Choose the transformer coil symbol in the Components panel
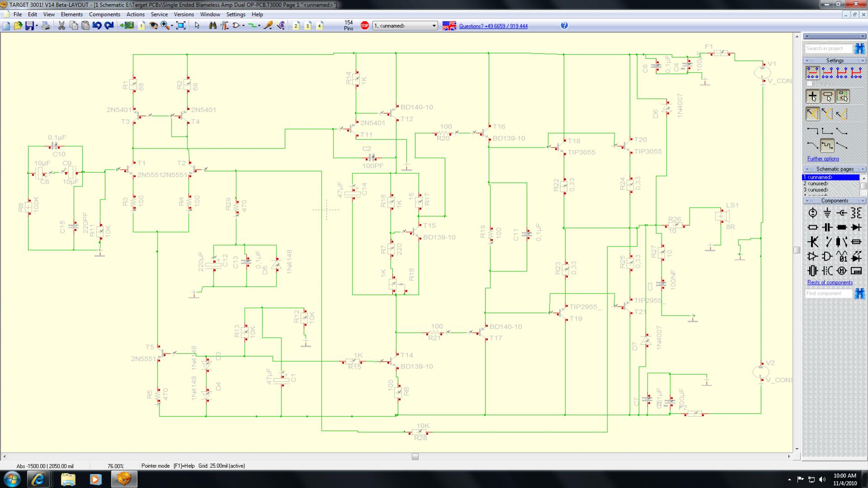Viewport: 868px width, 488px height. (856, 213)
